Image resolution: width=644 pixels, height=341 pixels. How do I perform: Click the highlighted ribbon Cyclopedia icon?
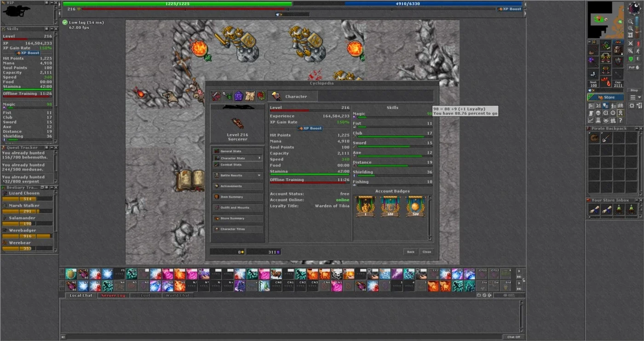point(621,113)
